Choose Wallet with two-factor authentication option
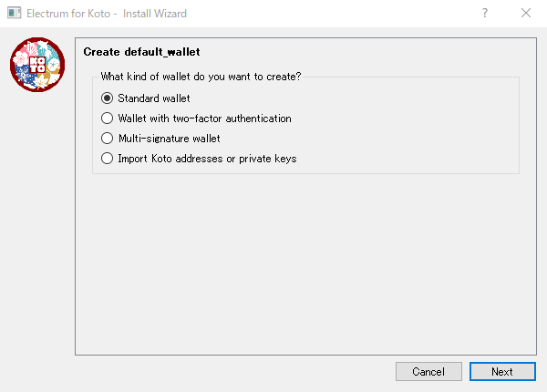This screenshot has height=392, width=547. (x=107, y=119)
